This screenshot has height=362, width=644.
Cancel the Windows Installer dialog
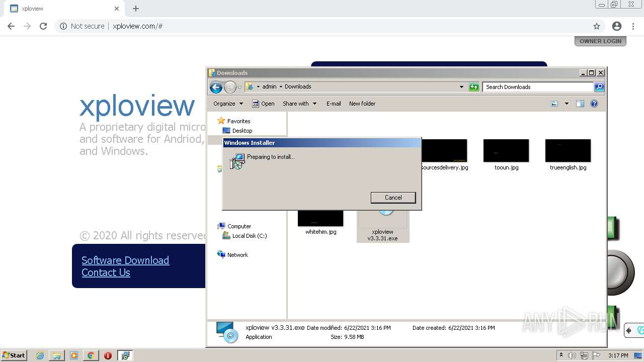click(x=393, y=198)
